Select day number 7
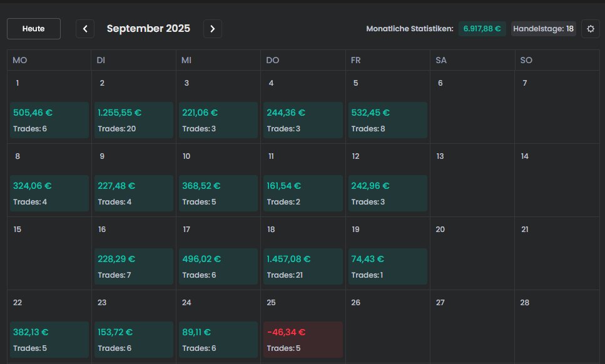The image size is (605, 364). point(525,83)
